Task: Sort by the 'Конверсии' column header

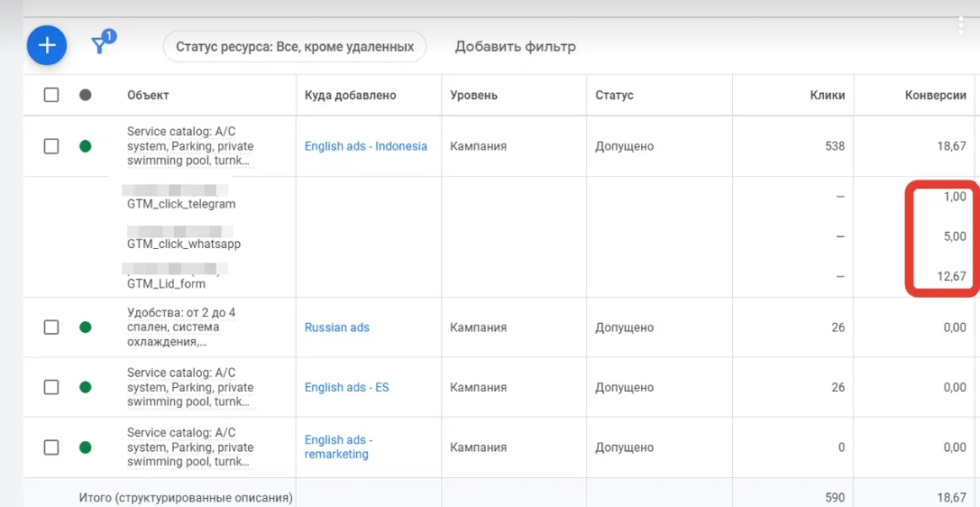Action: coord(935,95)
